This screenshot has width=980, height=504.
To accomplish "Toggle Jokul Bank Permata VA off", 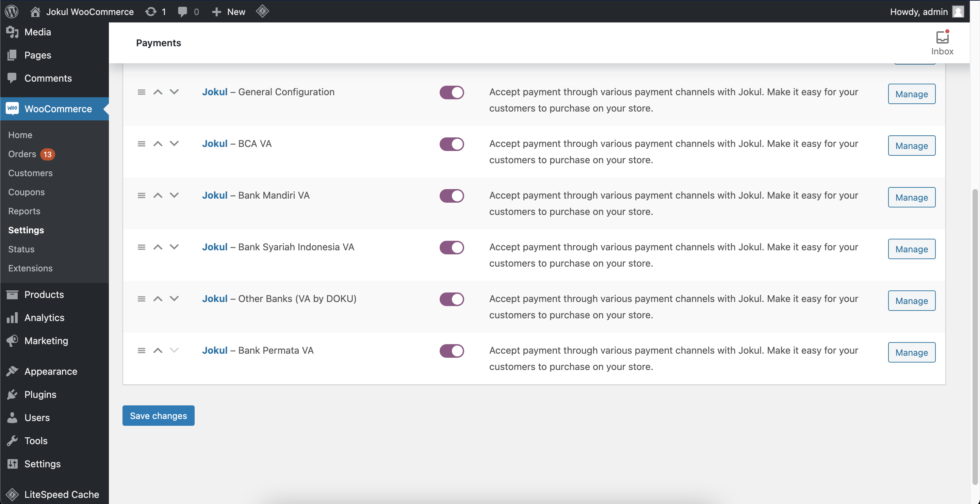I will coord(452,350).
